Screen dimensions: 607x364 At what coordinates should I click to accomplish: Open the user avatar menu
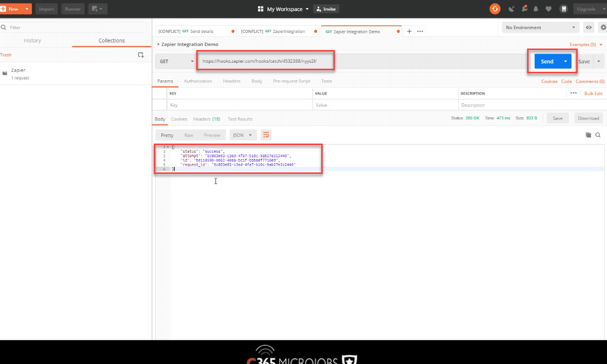(563, 9)
